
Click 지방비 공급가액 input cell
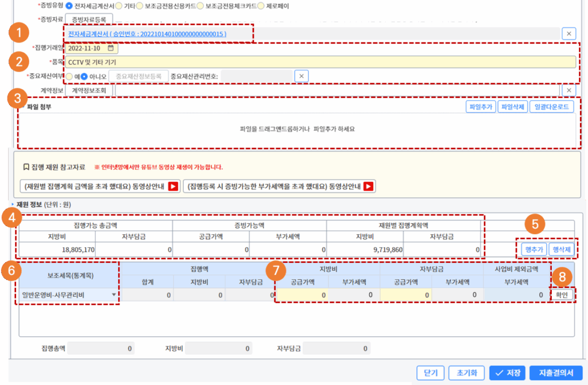pyautogui.click(x=302, y=295)
